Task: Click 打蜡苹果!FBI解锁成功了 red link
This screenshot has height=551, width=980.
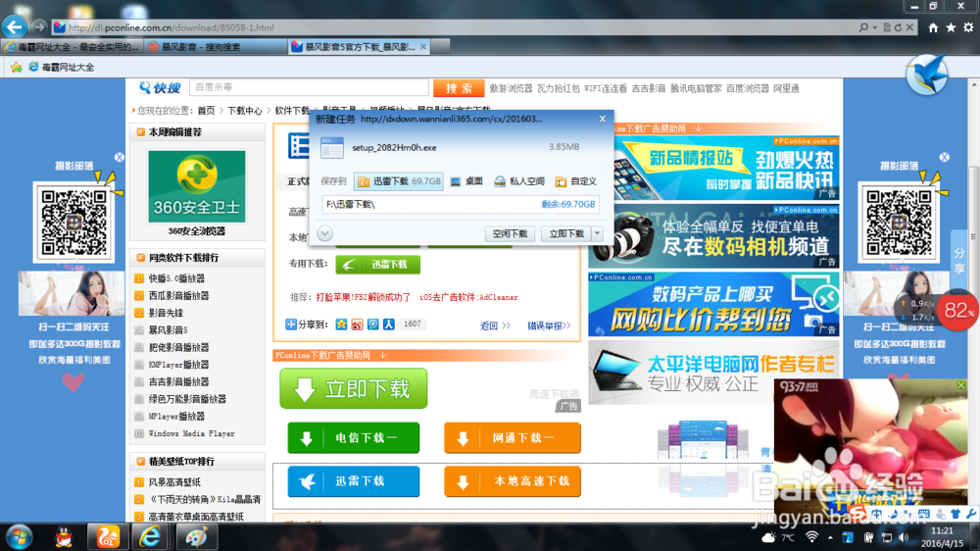Action: pyautogui.click(x=364, y=297)
